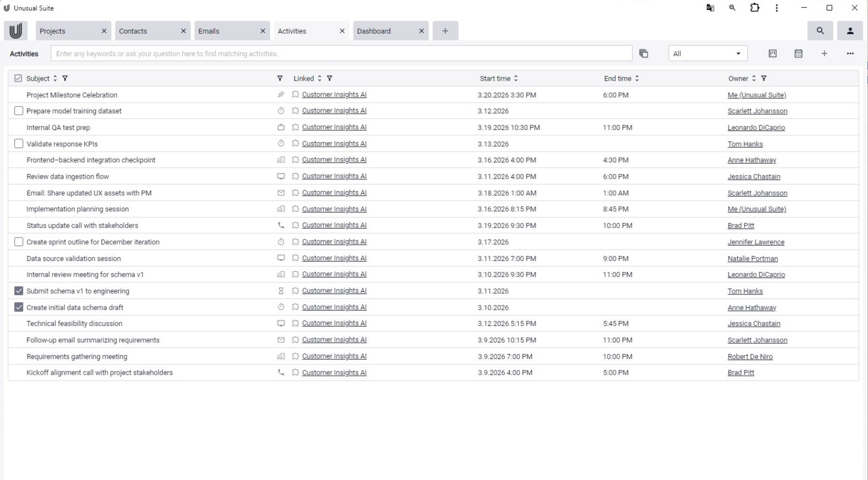Open the user profile icon
The width and height of the screenshot is (868, 480).
850,31
